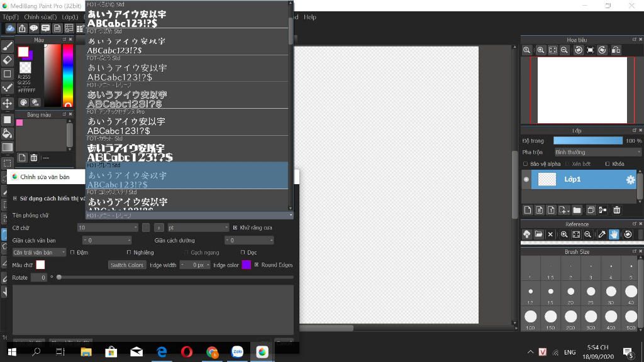Clear the reference image with X icon
This screenshot has width=644, height=362.
pyautogui.click(x=550, y=234)
